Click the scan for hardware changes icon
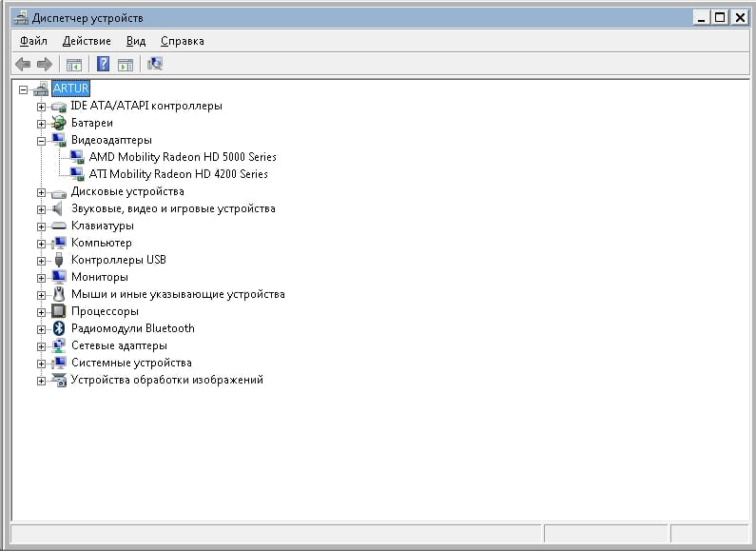The width and height of the screenshot is (756, 551). coord(155,64)
